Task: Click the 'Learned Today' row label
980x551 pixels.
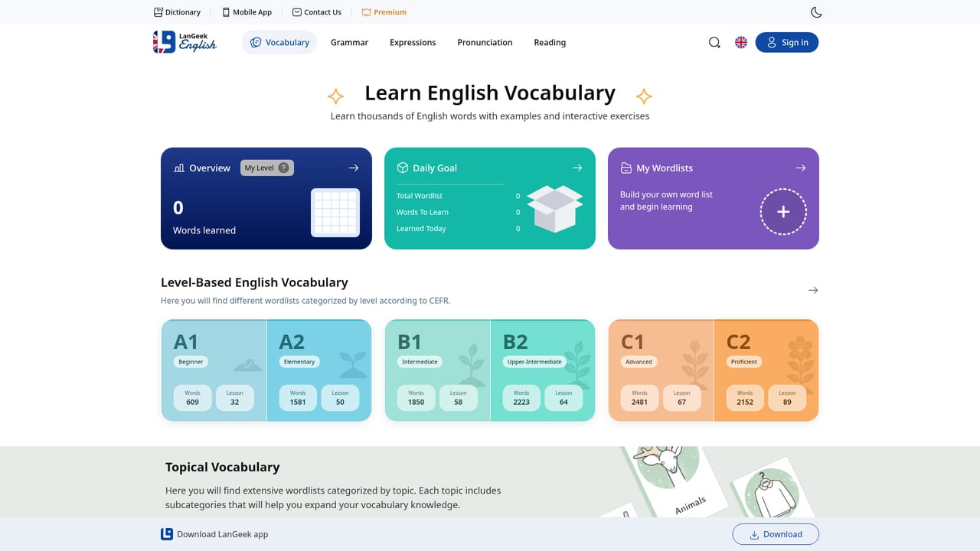Action: pos(421,229)
